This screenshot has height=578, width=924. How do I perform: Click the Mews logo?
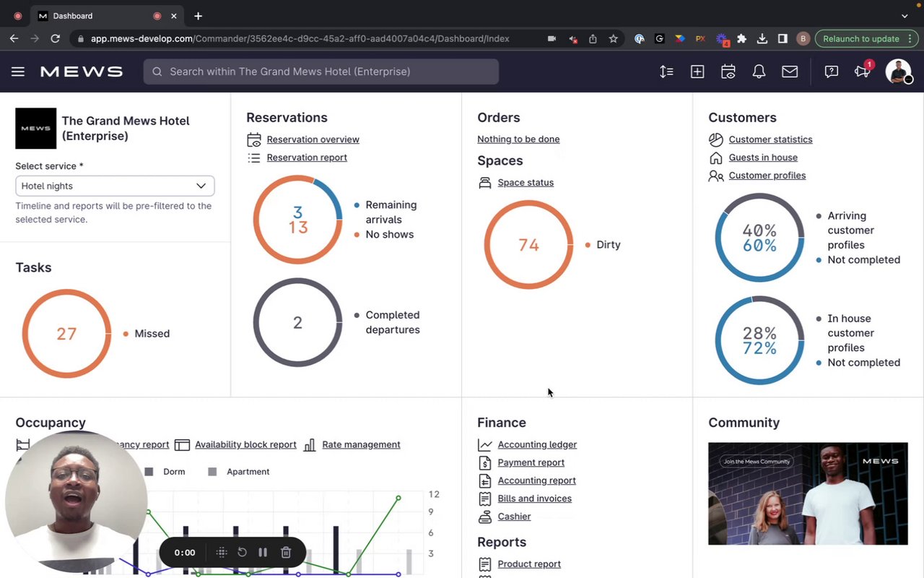(x=82, y=72)
